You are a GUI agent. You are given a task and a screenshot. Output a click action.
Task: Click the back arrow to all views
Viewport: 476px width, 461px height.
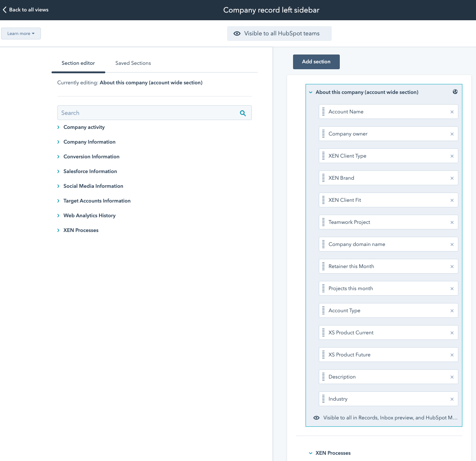pos(5,10)
